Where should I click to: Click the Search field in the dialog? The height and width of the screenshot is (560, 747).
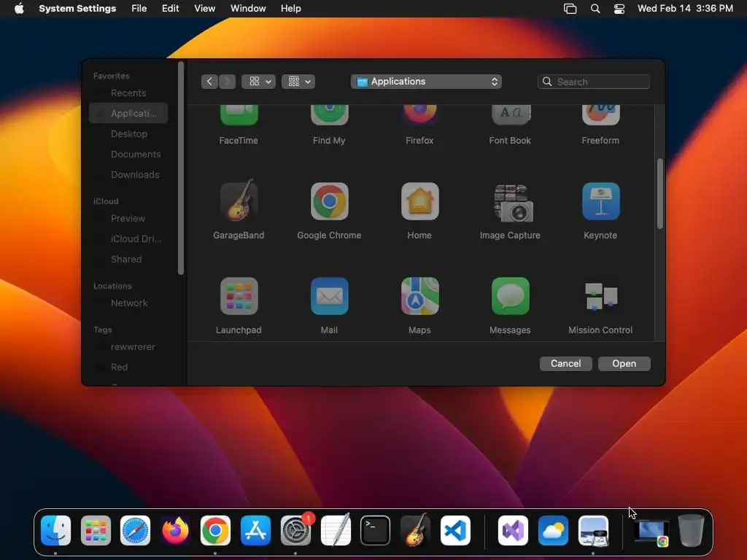tap(594, 82)
